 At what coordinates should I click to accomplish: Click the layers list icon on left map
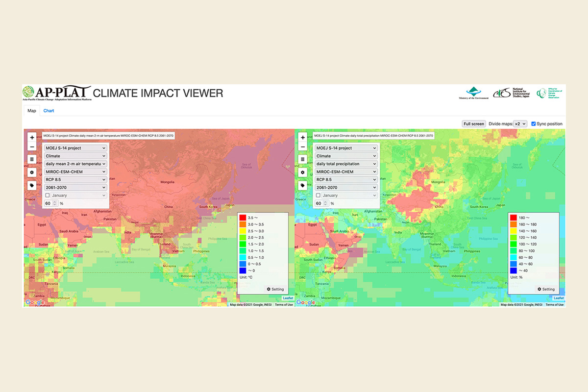32,159
